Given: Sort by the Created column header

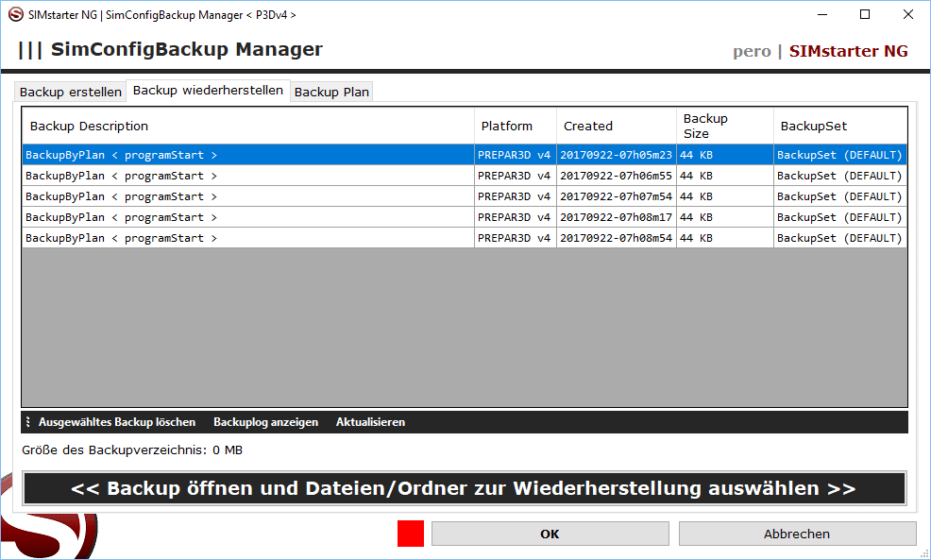Looking at the screenshot, I should [x=616, y=126].
